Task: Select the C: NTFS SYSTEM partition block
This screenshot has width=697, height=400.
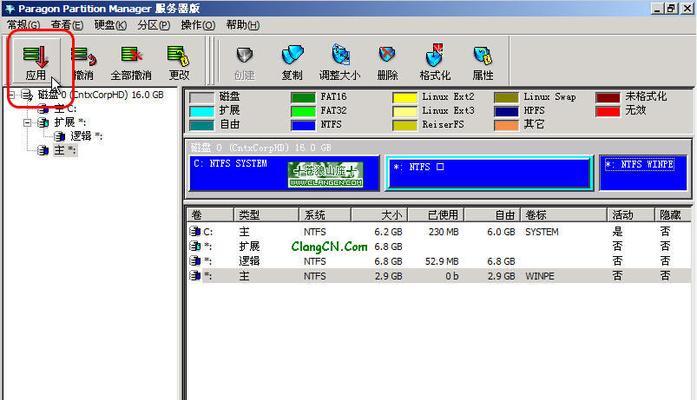Action: 284,173
